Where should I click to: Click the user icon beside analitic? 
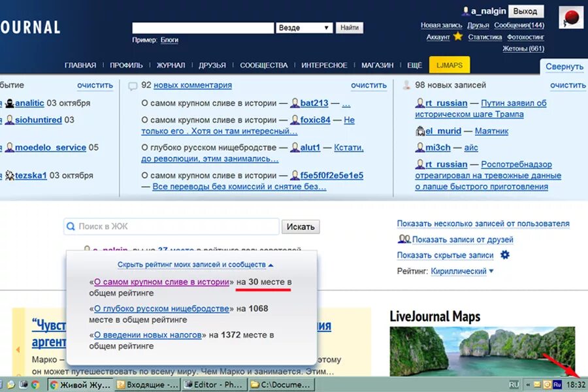tap(10, 103)
